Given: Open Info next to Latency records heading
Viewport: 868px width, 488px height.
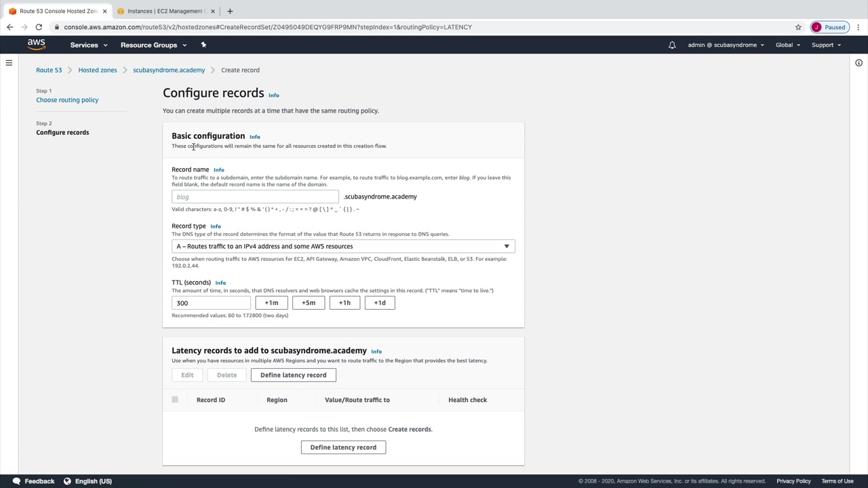Looking at the screenshot, I should click(x=376, y=352).
